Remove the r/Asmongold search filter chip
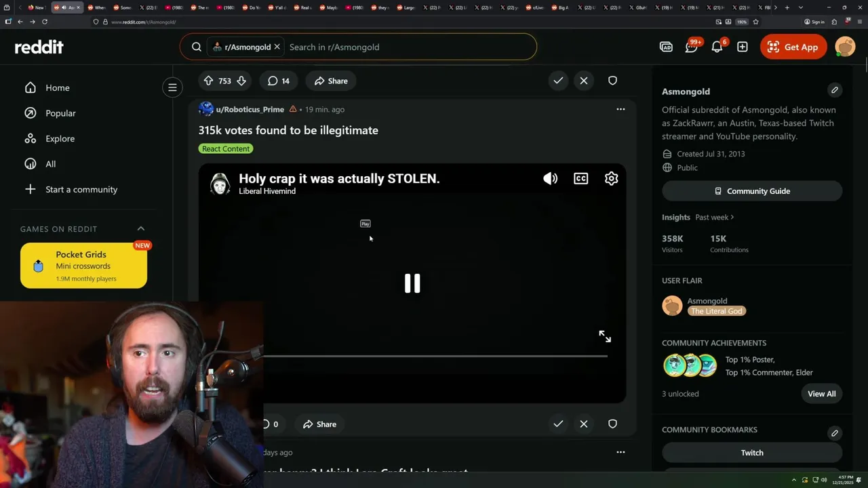The height and width of the screenshot is (488, 868). (277, 47)
